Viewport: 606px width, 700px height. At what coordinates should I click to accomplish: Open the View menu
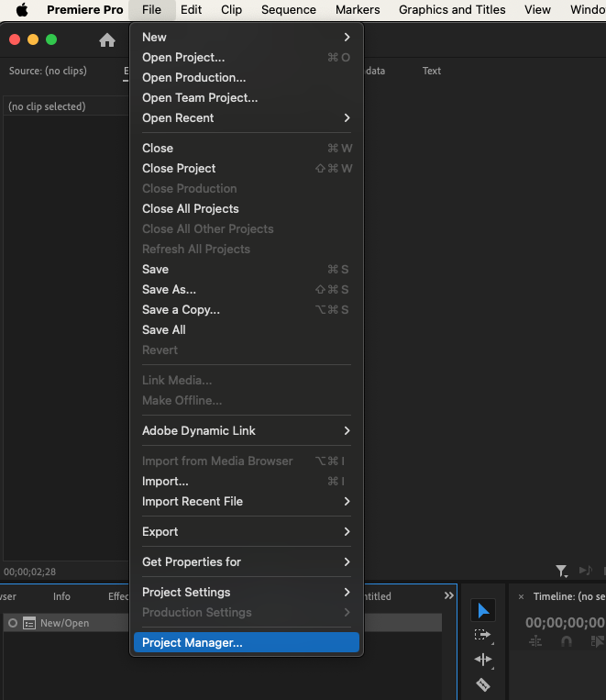pos(537,10)
